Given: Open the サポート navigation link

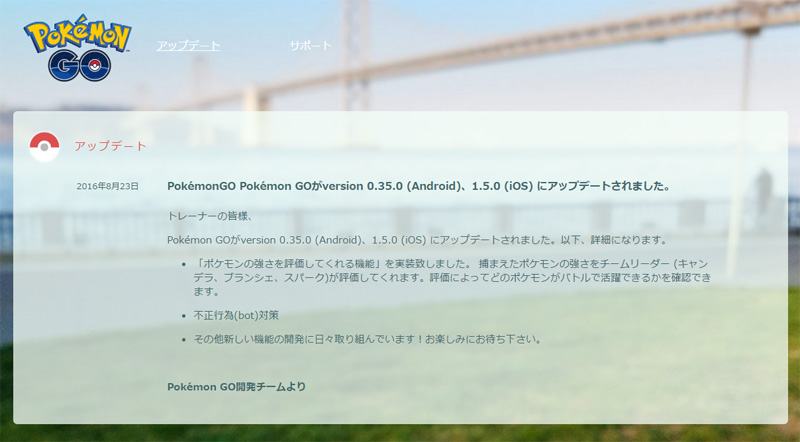Looking at the screenshot, I should (311, 46).
